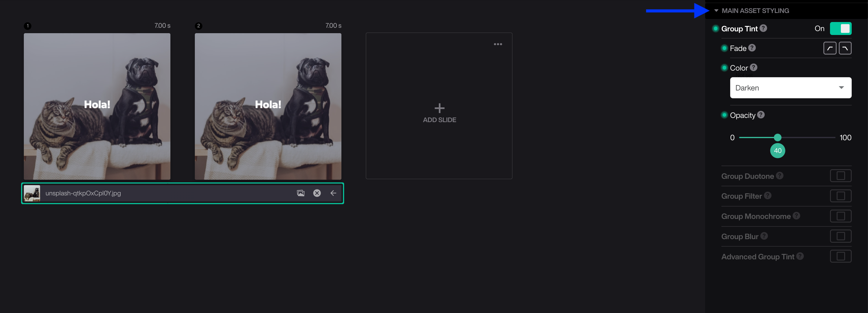This screenshot has width=868, height=313.
Task: Click the back arrow in asset bar
Action: coord(333,193)
